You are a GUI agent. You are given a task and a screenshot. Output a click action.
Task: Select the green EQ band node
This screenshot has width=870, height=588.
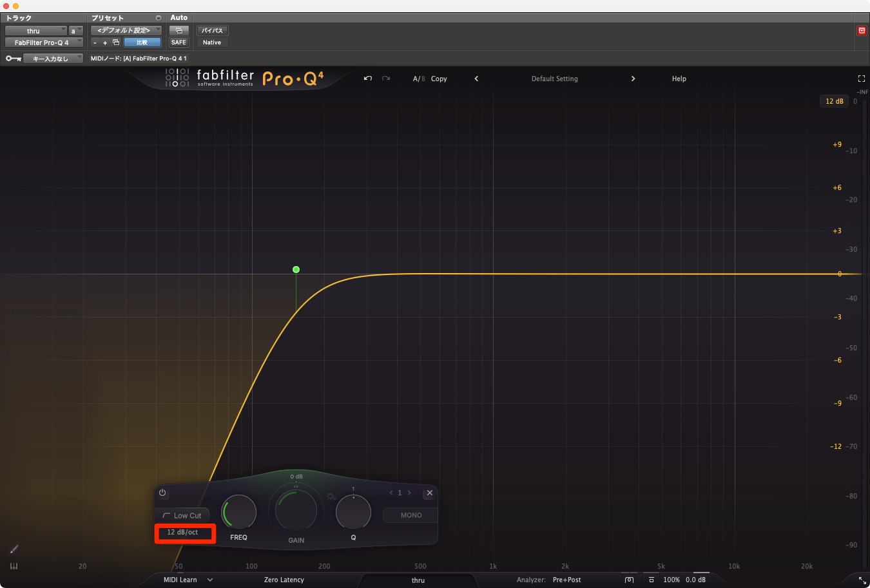tap(296, 270)
